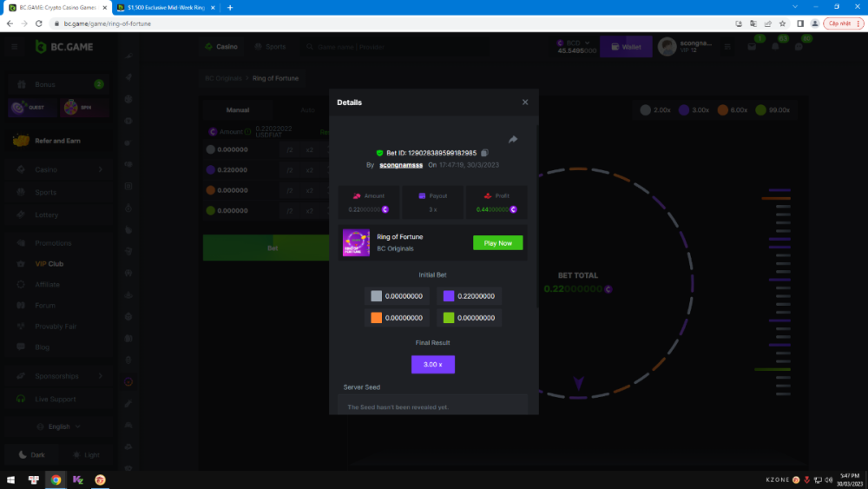Open the Wallet from the header

(626, 47)
